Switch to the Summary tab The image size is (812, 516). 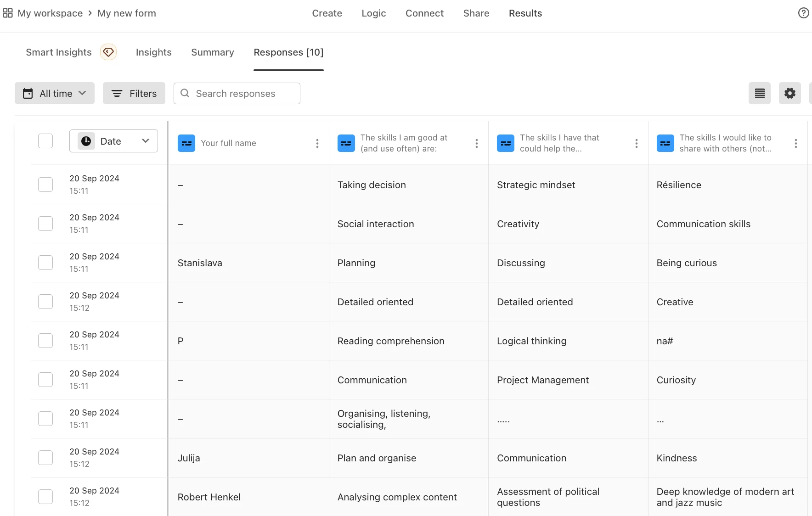point(213,52)
